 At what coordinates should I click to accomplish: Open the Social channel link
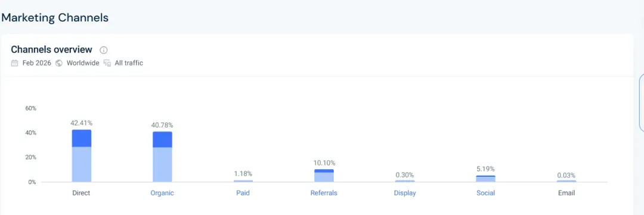tap(485, 193)
